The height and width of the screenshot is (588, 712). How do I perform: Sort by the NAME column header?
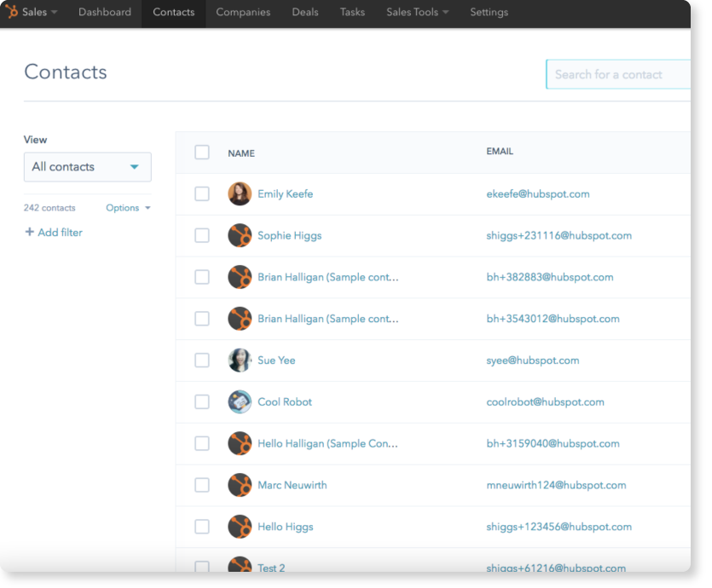[241, 153]
